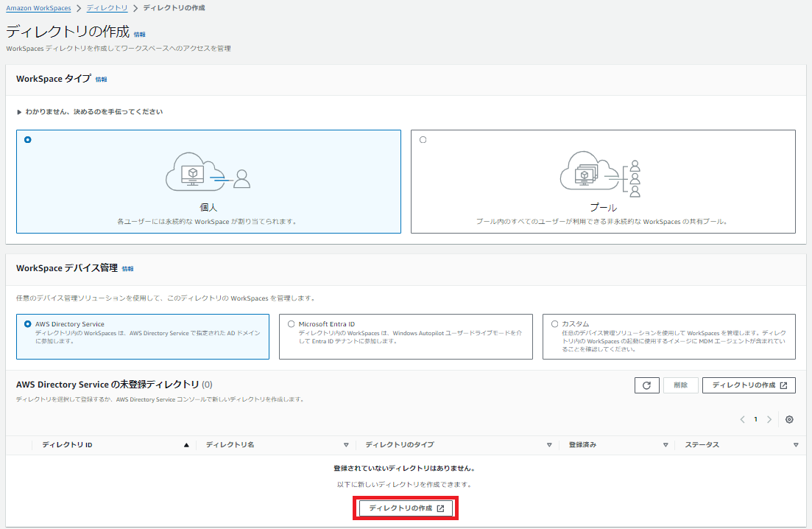Click ディレクトリの作成 button below empty table
This screenshot has width=812, height=529.
[406, 508]
